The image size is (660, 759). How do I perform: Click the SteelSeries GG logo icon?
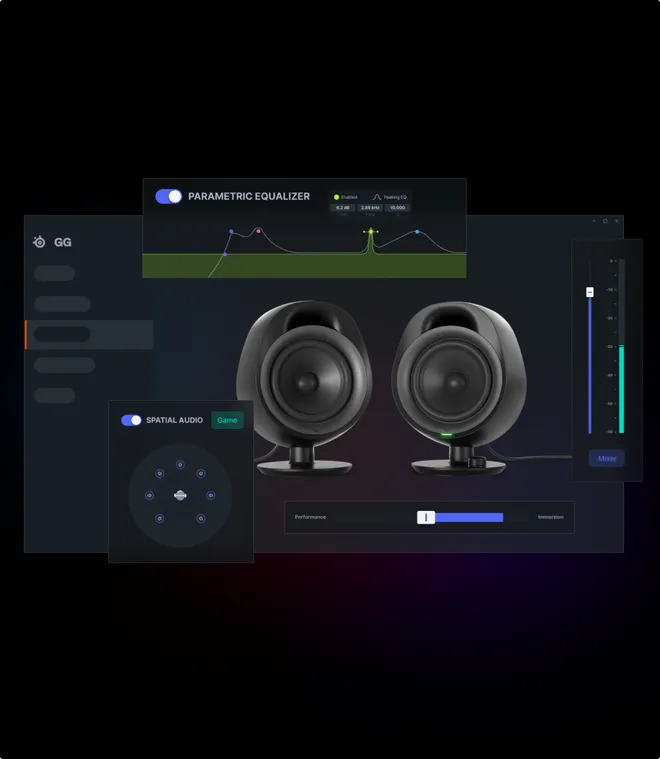tap(40, 242)
